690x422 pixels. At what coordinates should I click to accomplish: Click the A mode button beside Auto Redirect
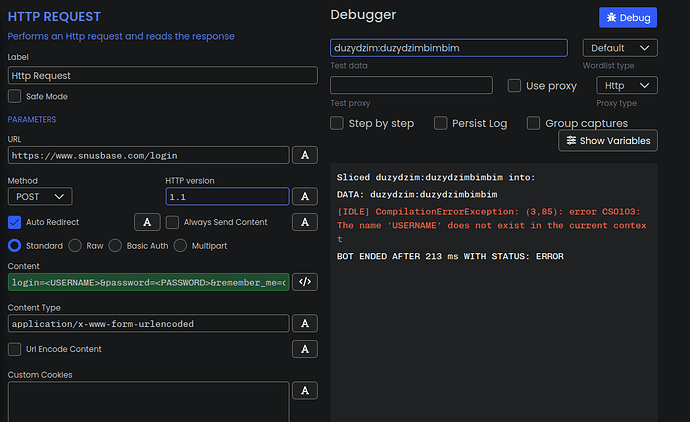click(147, 222)
